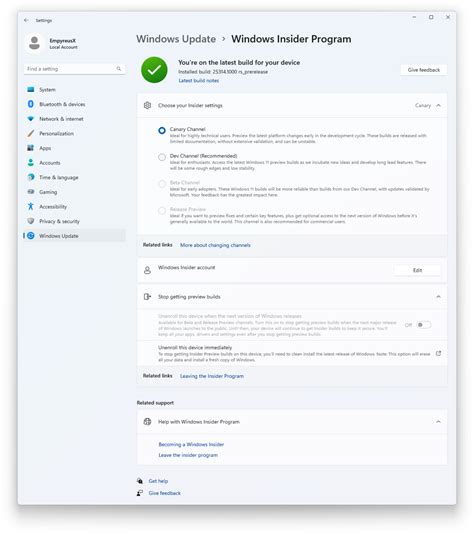The height and width of the screenshot is (534, 474).
Task: Select the Canary Channel radio button
Action: [x=162, y=130]
